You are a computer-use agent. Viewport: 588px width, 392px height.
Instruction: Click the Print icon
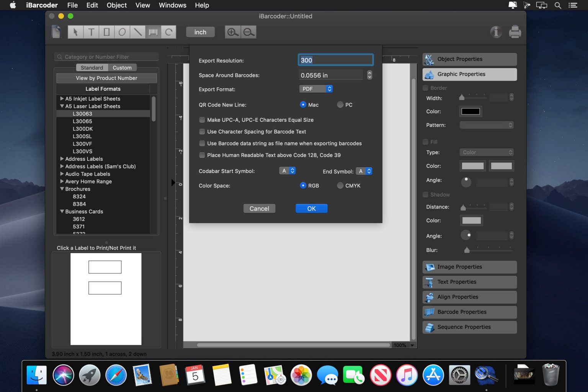(515, 32)
